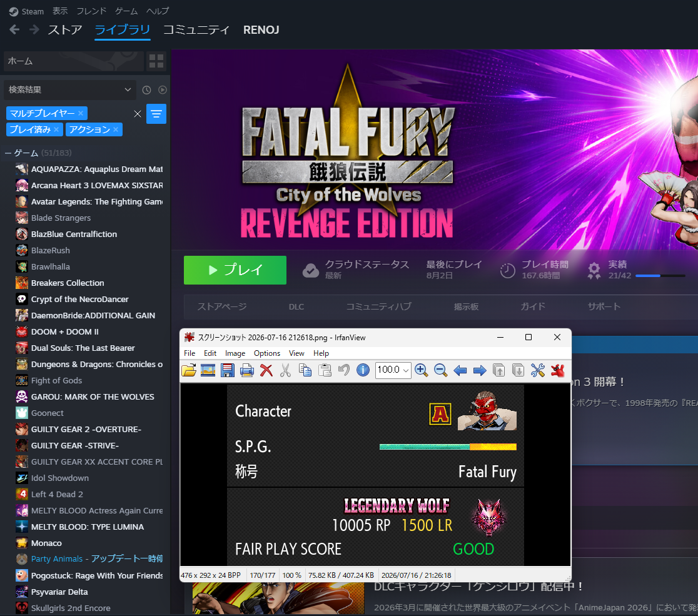Clear all filters with the X button
The height and width of the screenshot is (616, 698).
(138, 114)
